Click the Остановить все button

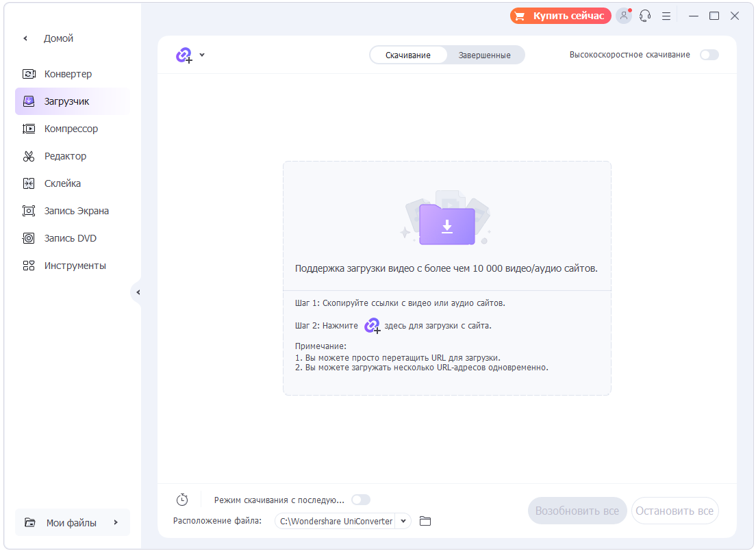(x=675, y=511)
